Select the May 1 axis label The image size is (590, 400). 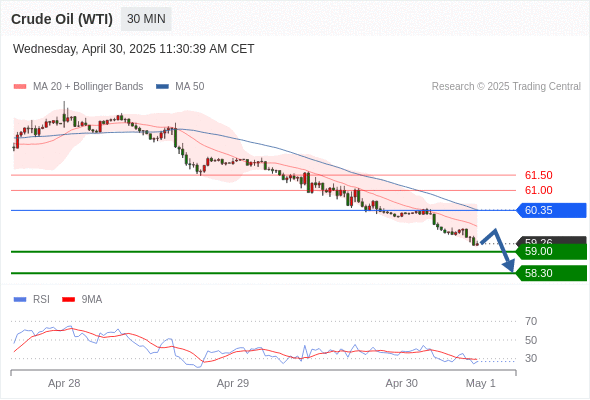tap(481, 383)
